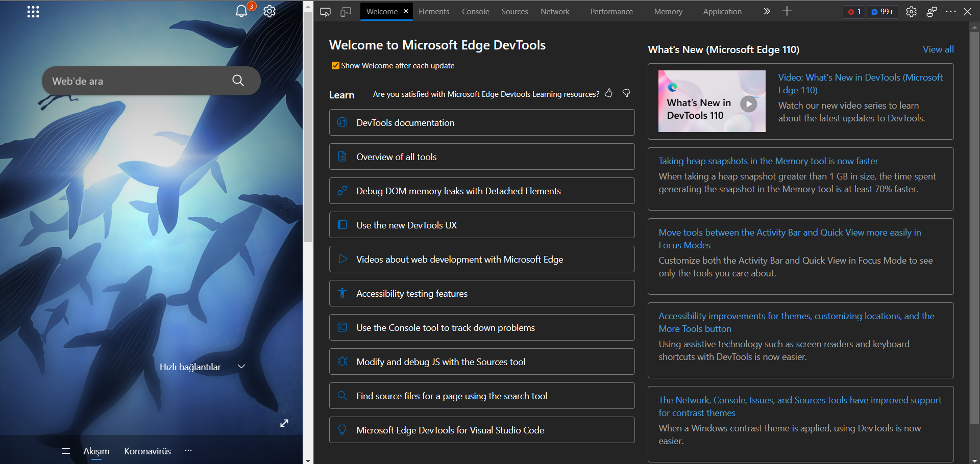Screen dimensions: 980x464
Task: Open Overview of all tools
Action: pos(482,157)
